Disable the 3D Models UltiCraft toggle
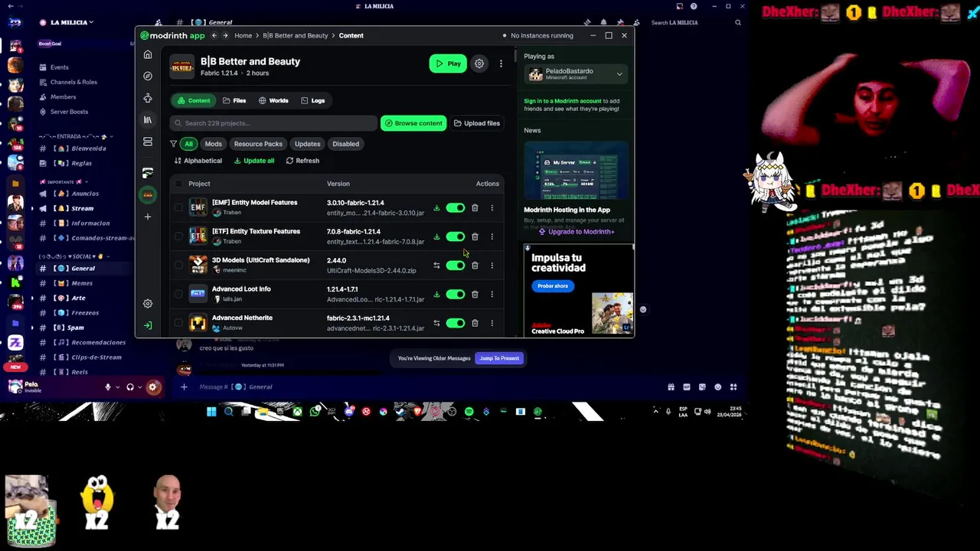 tap(456, 266)
